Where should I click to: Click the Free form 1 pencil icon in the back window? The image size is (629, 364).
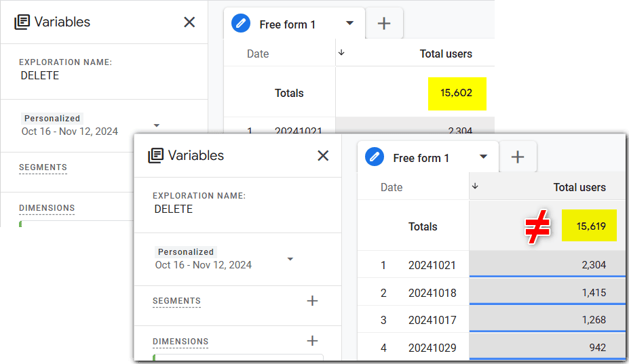241,23
